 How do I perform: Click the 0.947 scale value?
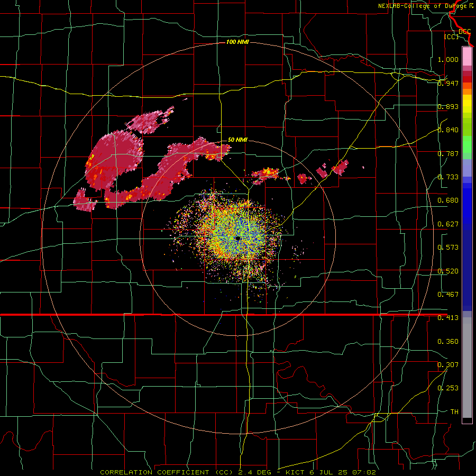448,83
